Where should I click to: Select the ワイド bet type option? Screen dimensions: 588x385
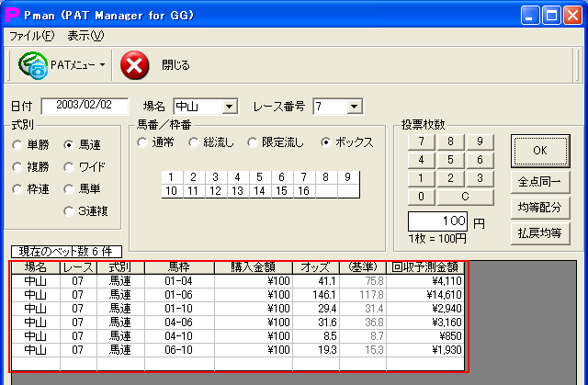click(69, 166)
